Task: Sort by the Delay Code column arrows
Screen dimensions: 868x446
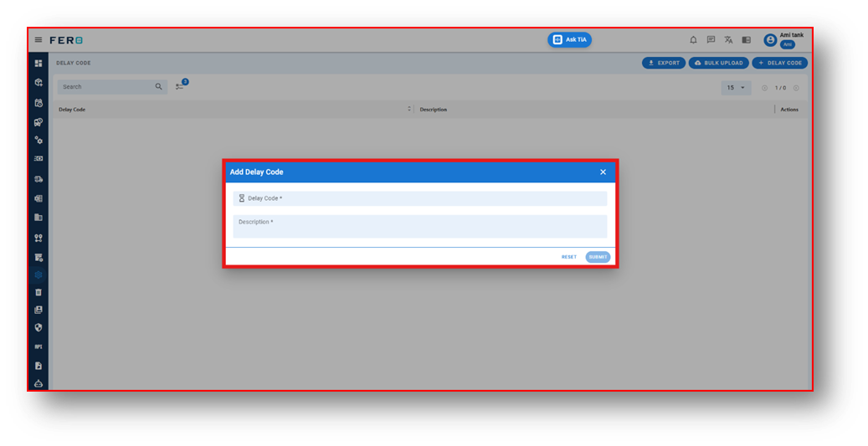Action: tap(409, 109)
